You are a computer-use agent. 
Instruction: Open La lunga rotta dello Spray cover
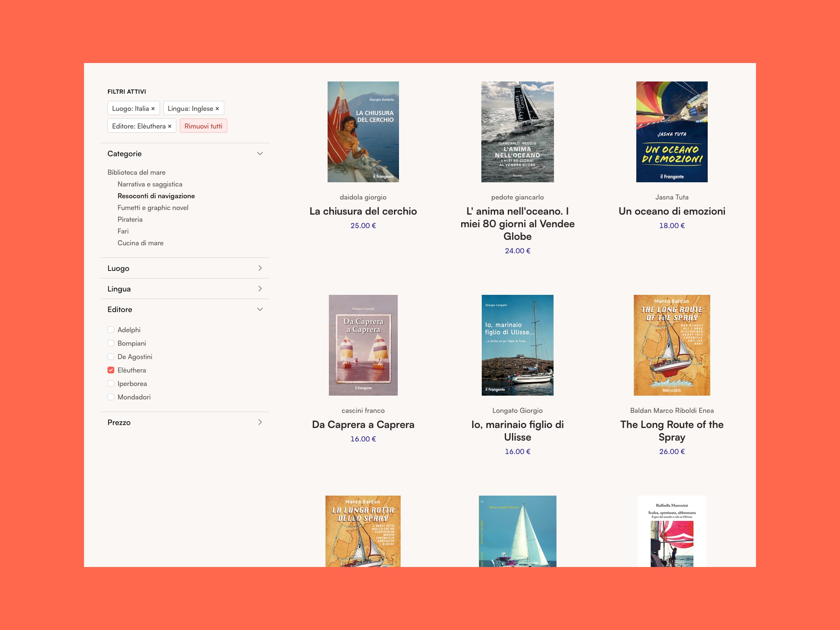click(x=363, y=531)
